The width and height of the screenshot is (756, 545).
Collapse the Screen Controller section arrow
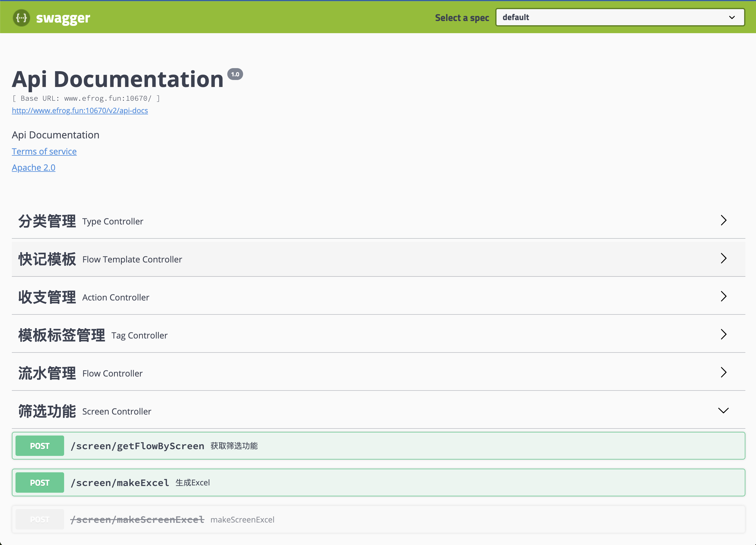point(723,411)
